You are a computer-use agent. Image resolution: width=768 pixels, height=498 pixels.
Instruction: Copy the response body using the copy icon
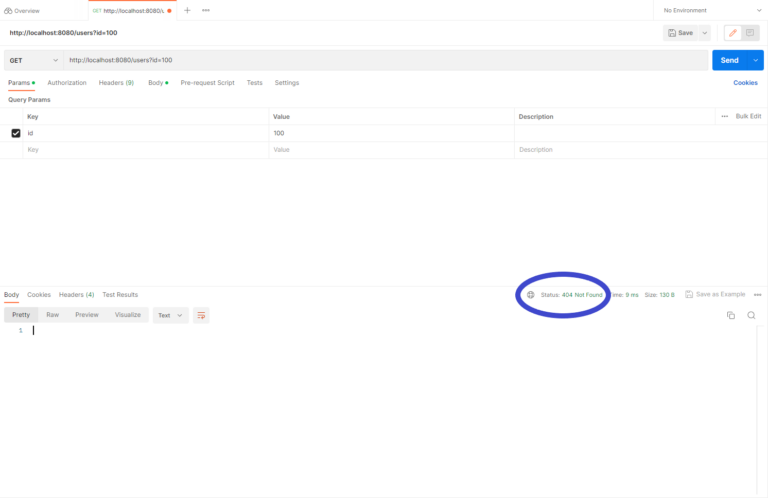click(731, 315)
